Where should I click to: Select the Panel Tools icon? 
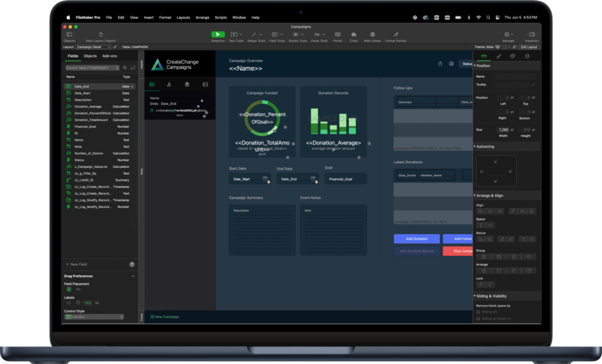tap(317, 35)
